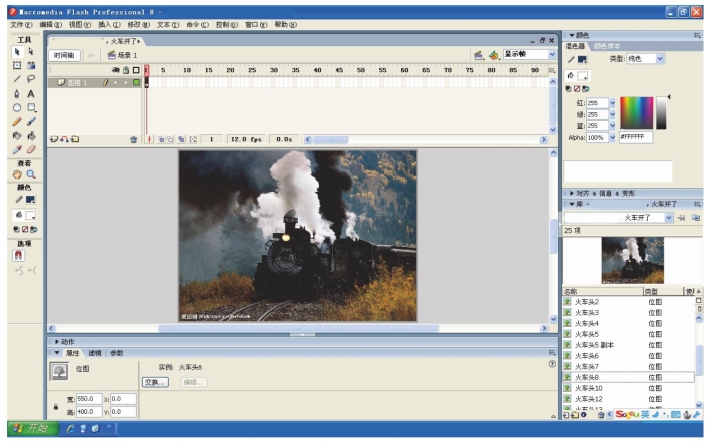Image resolution: width=722 pixels, height=447 pixels.
Task: Switch to the 参数 tab
Action: pos(116,353)
